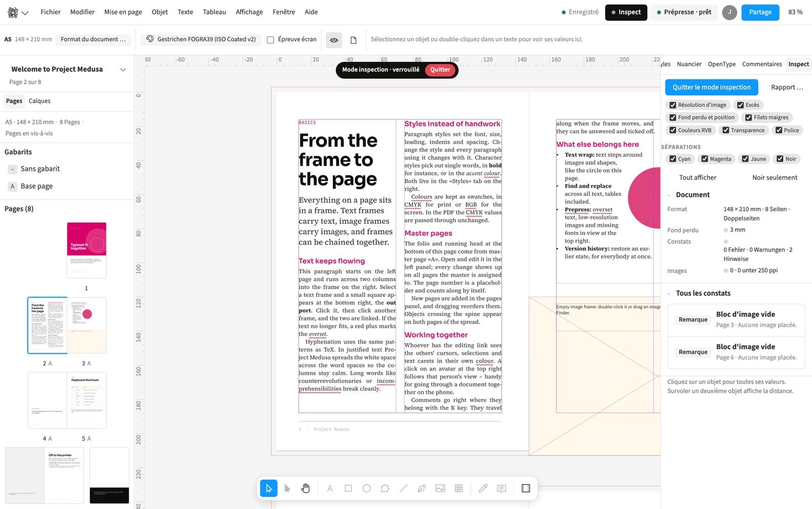
Task: Open the Project Medusa app logo menu
Action: [18, 12]
